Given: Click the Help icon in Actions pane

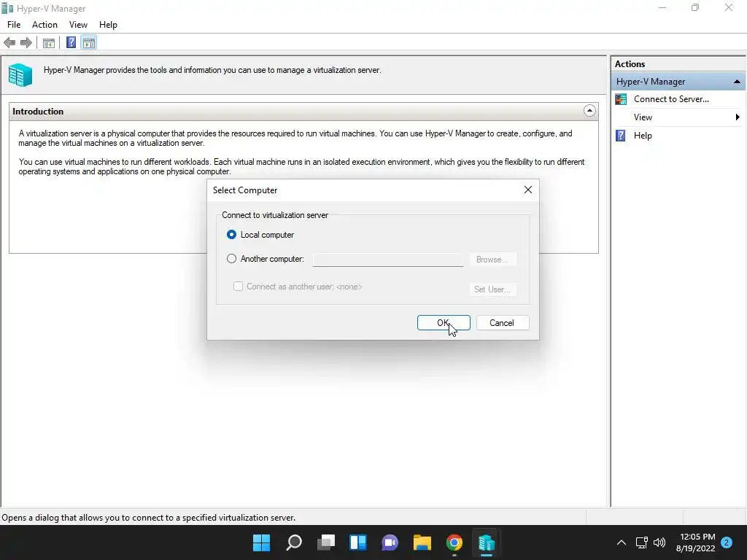Looking at the screenshot, I should 620,136.
